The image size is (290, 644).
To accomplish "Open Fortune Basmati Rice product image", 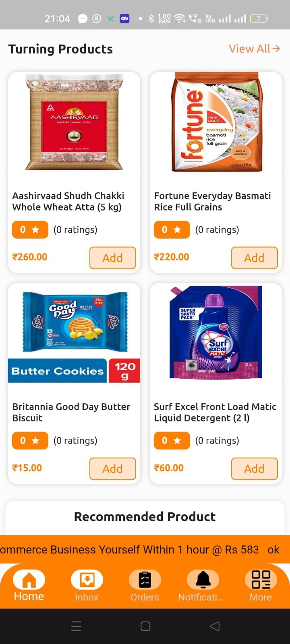I will click(x=216, y=122).
